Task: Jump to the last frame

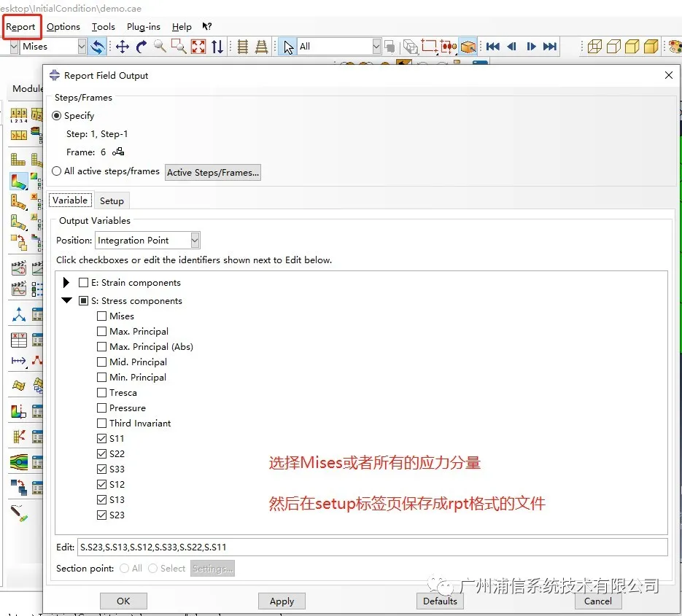Action: [x=550, y=47]
